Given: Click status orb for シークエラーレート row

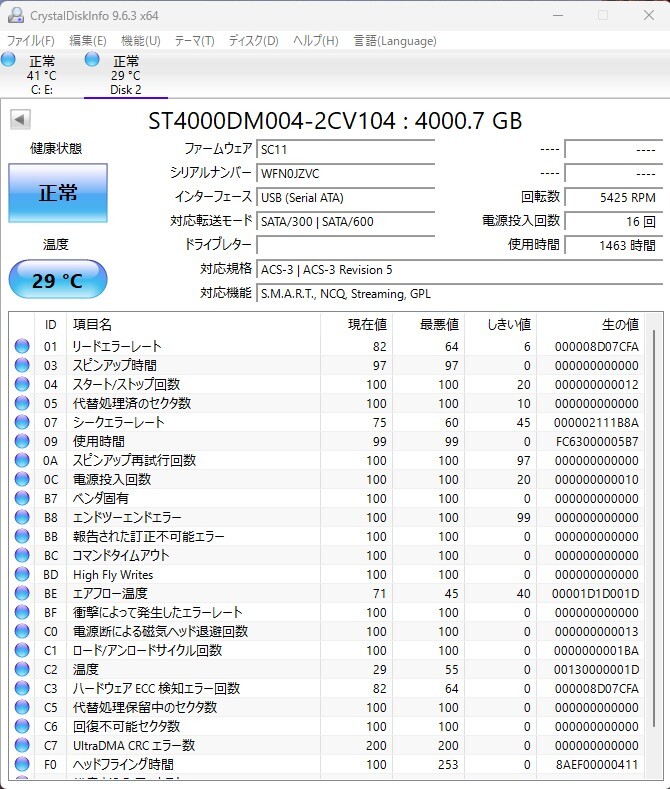Looking at the screenshot, I should (x=22, y=422).
